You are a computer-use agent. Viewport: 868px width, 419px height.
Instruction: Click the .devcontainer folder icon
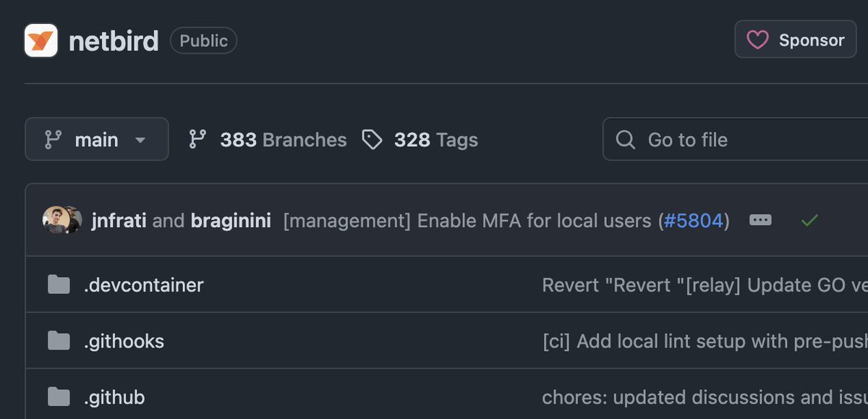tap(59, 284)
